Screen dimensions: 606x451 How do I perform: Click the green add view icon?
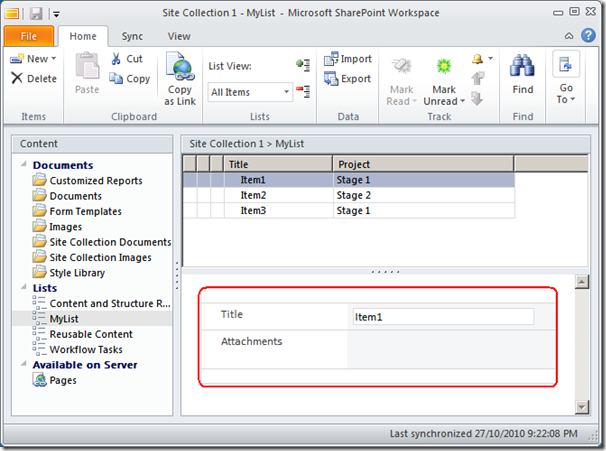(303, 65)
